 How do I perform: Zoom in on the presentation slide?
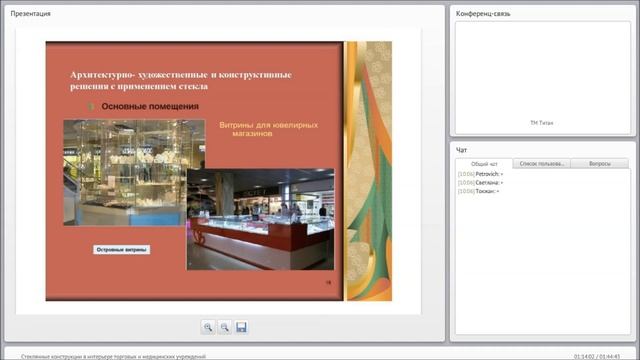(x=208, y=327)
